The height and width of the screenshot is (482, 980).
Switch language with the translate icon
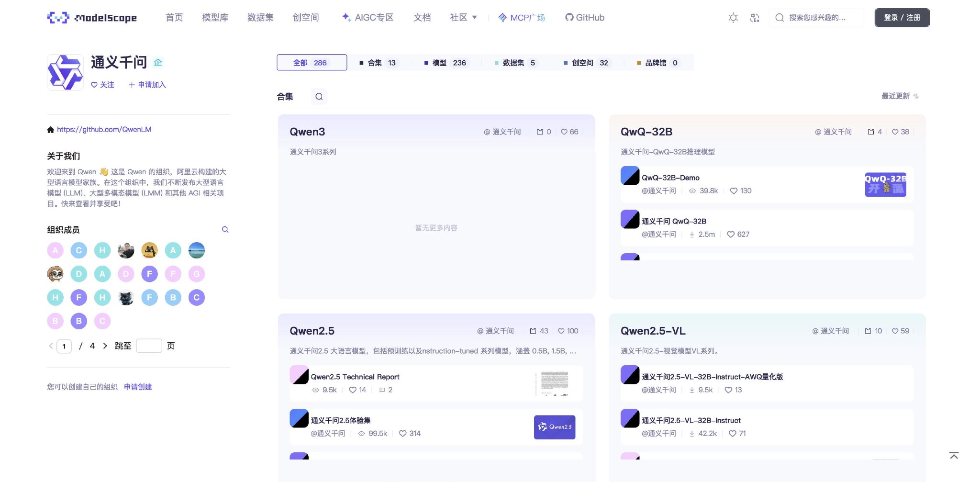point(755,18)
